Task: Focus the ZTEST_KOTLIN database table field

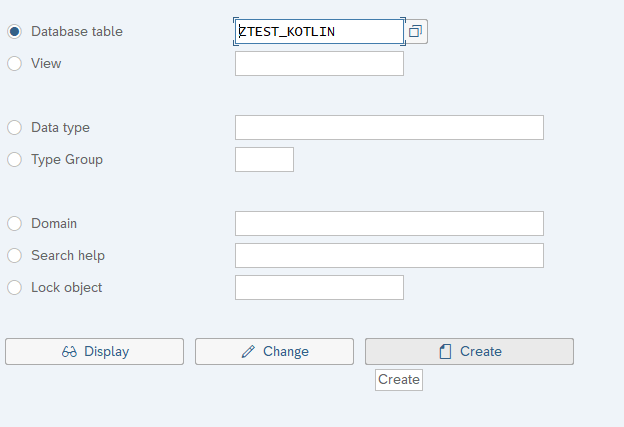Action: 319,31
